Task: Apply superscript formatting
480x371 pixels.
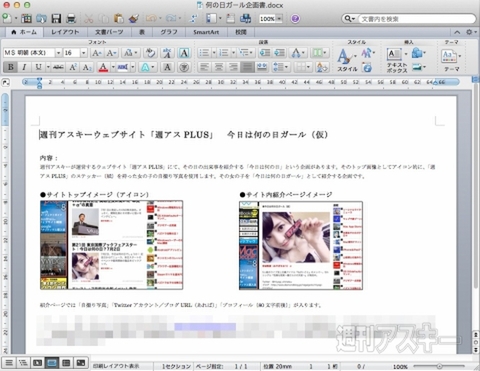Action: click(73, 67)
